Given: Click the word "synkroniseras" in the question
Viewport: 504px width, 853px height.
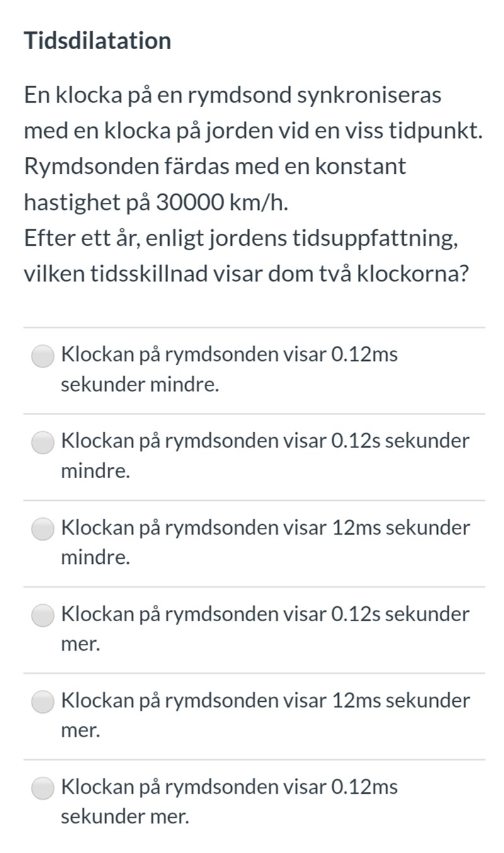Looking at the screenshot, I should [369, 96].
